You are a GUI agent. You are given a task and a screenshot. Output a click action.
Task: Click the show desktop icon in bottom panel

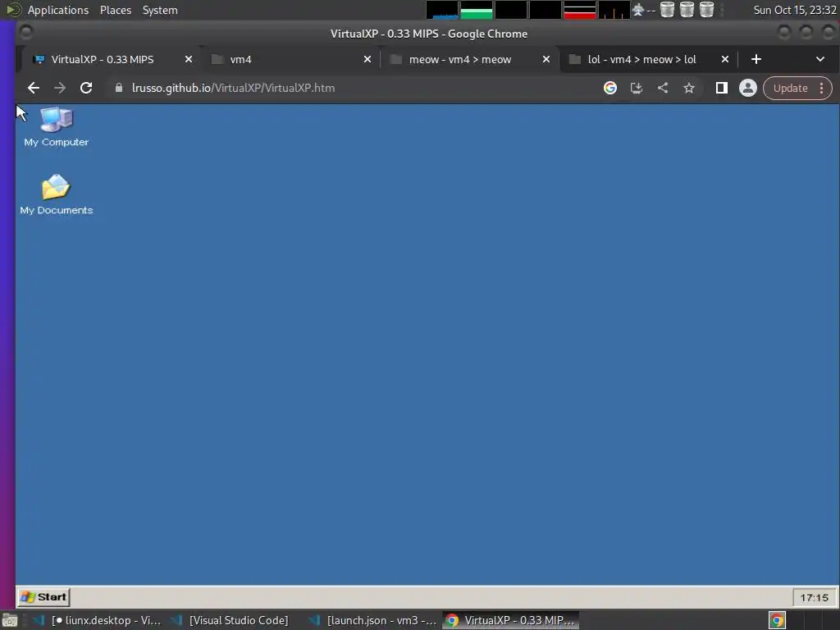(10, 621)
